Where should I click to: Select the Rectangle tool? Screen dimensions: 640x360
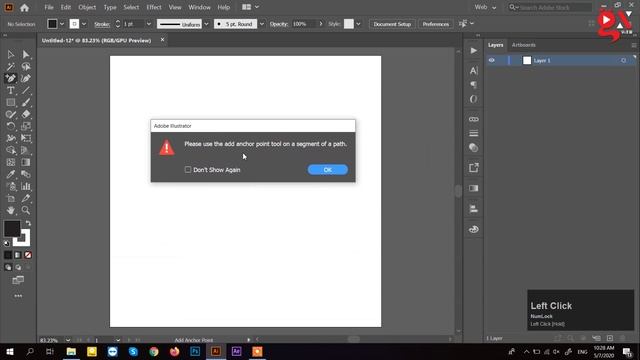pos(11,102)
